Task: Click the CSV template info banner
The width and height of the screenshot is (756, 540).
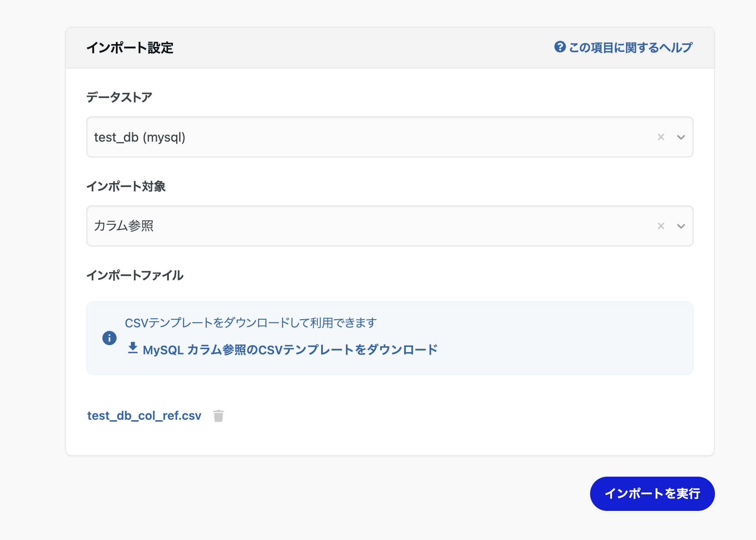Action: 390,337
